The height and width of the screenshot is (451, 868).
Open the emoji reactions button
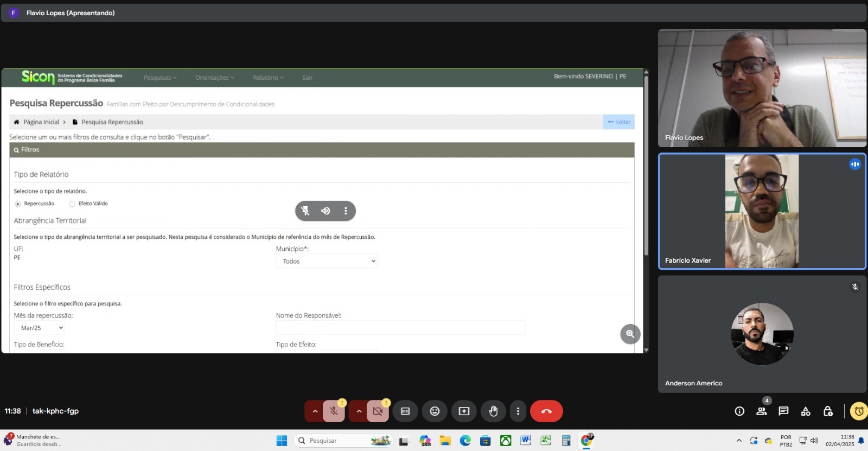(435, 411)
